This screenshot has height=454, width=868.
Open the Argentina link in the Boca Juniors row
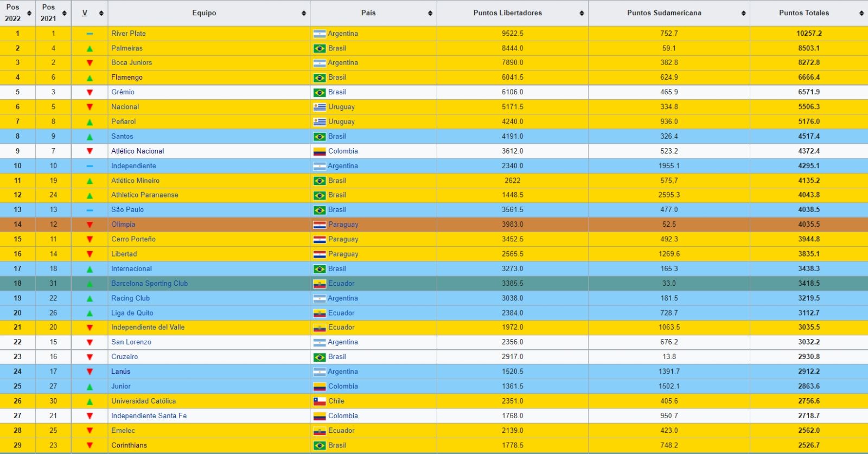[x=343, y=63]
